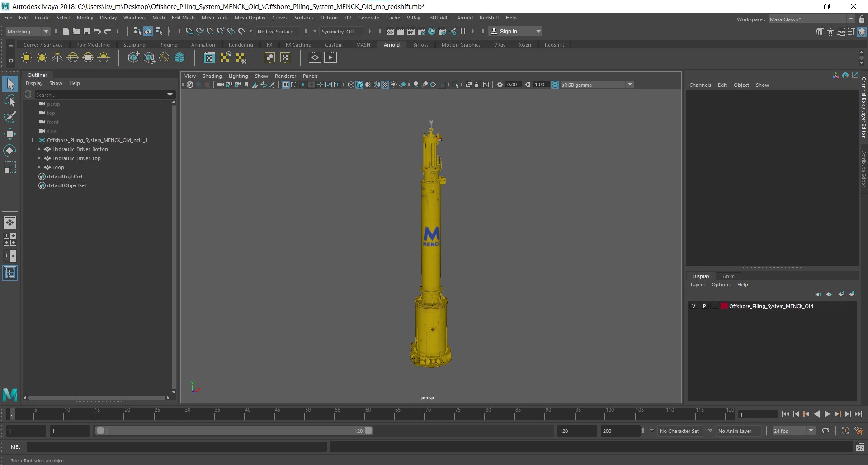
Task: Select the Select tool in the toolbox
Action: pos(10,84)
